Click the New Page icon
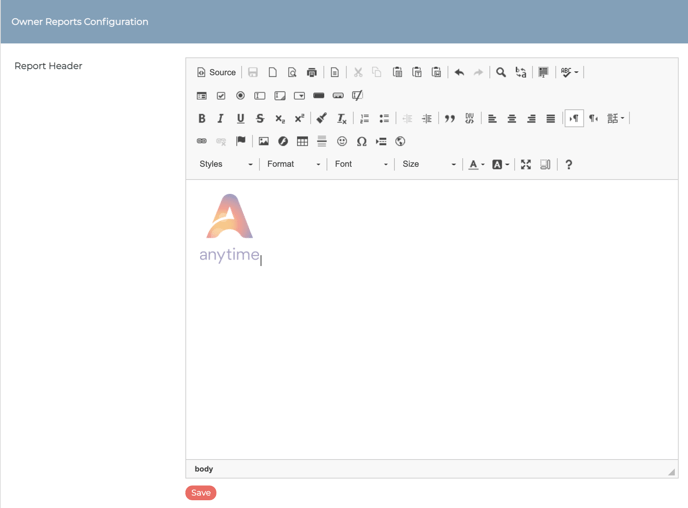688x508 pixels. (x=272, y=72)
